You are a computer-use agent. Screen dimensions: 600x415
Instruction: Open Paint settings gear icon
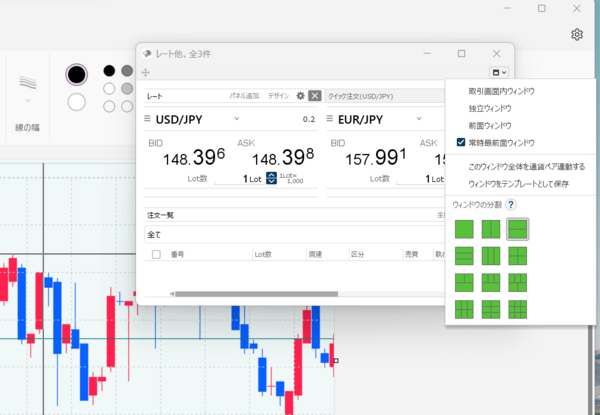point(577,35)
